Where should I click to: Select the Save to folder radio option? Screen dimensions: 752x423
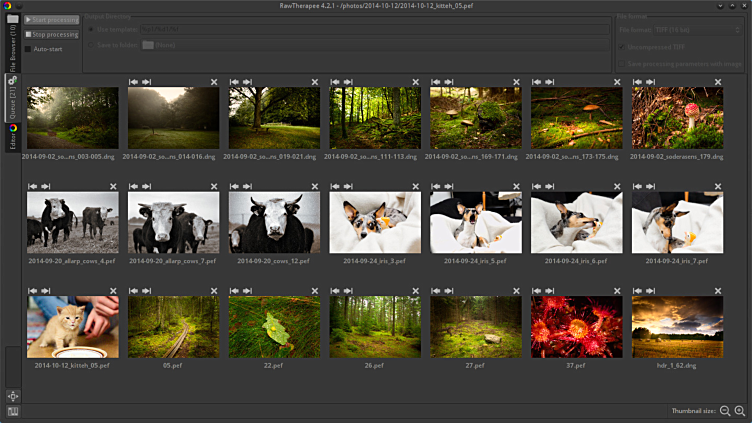[x=93, y=44]
